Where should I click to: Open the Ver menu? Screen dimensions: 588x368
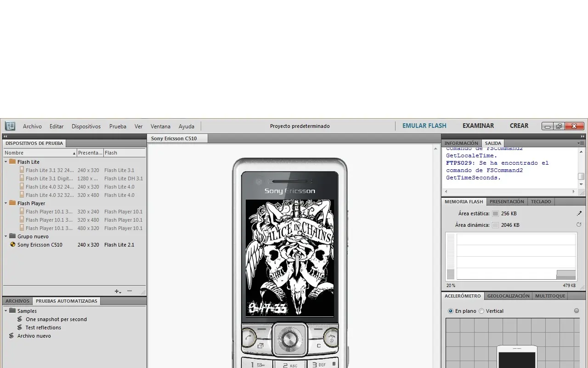point(138,126)
